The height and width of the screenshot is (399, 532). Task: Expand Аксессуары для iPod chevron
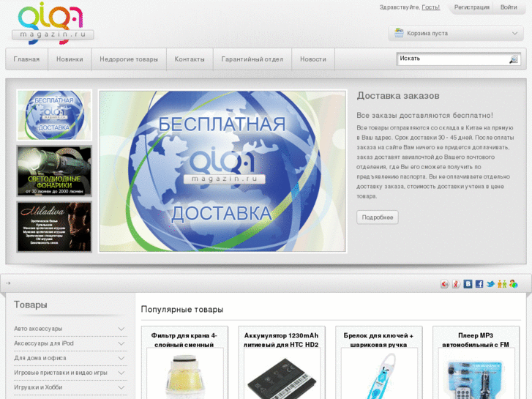tap(121, 343)
